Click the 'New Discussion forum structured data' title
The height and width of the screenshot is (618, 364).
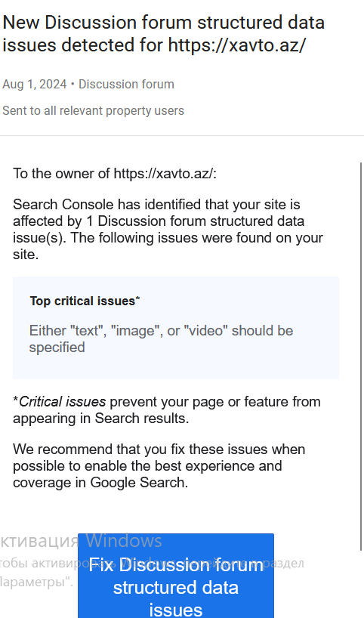tap(163, 23)
